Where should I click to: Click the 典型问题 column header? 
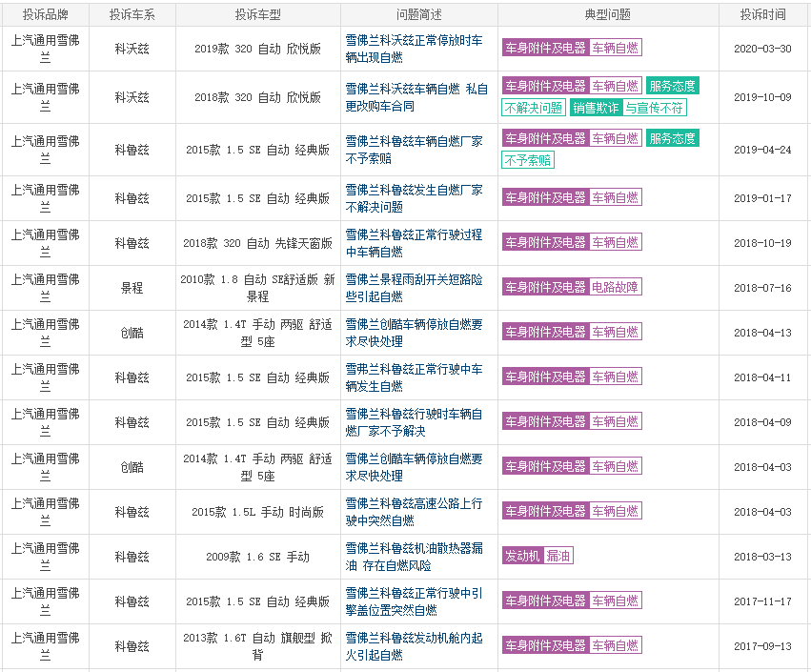tap(607, 14)
